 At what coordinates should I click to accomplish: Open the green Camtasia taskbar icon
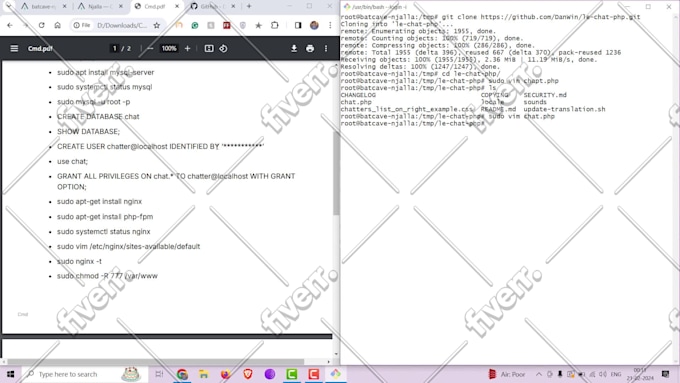point(292,374)
